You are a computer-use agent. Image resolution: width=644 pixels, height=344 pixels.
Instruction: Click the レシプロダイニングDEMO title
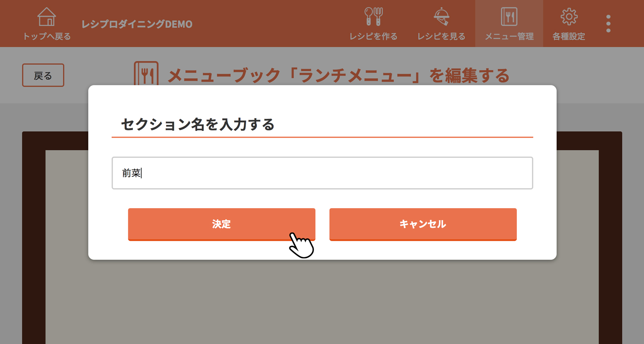pyautogui.click(x=137, y=24)
